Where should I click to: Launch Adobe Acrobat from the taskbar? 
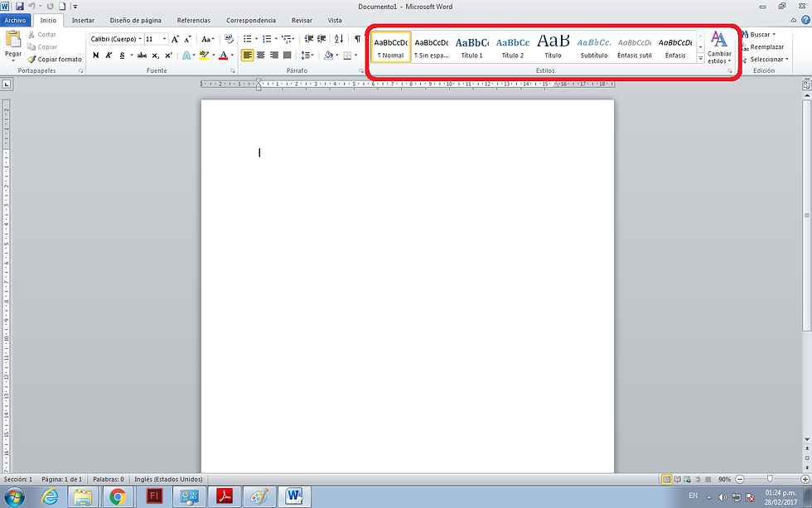(x=225, y=497)
